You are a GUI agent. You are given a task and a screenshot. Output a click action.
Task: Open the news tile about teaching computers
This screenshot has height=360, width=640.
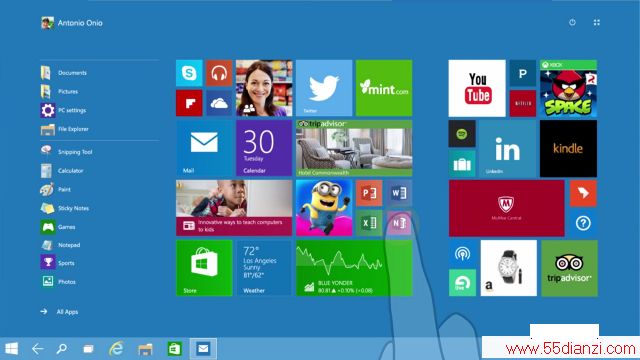coord(234,208)
